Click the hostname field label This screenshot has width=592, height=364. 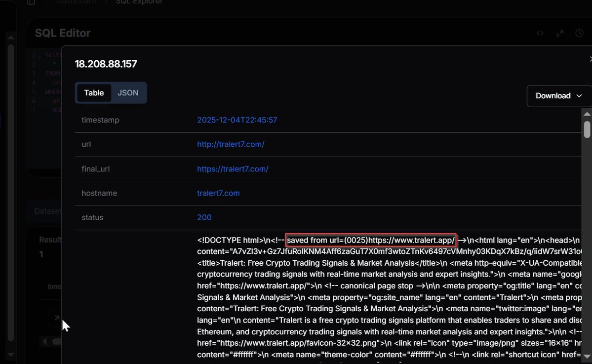click(x=99, y=193)
